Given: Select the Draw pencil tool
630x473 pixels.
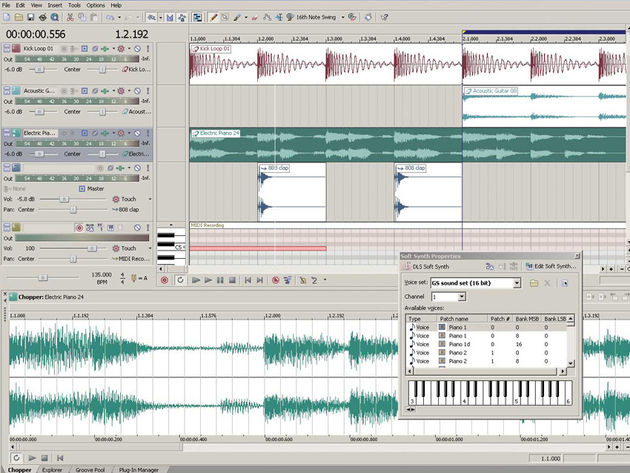Looking at the screenshot, I should (213, 17).
